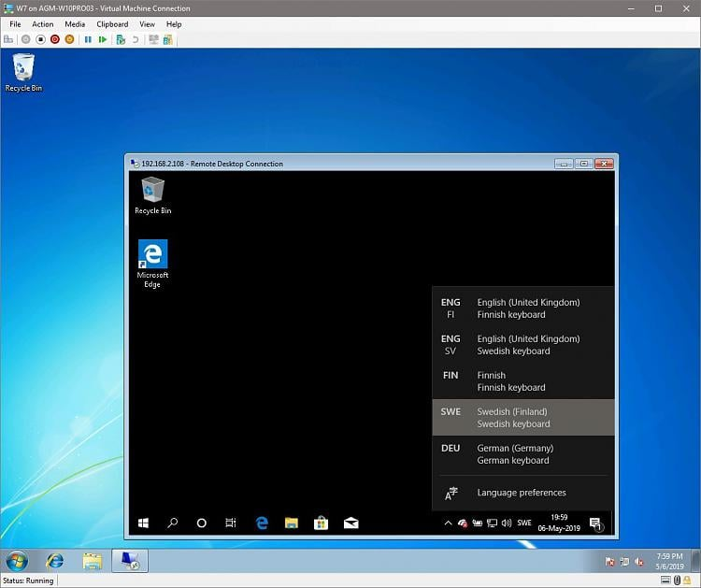The image size is (701, 588).
Task: Minimize the Remote Desktop Connection window
Action: [564, 164]
